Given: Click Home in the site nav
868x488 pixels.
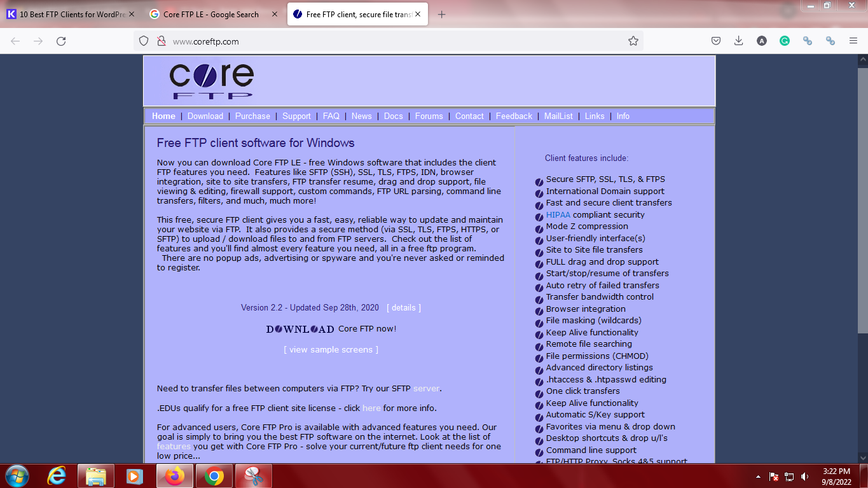Looking at the screenshot, I should click(163, 116).
